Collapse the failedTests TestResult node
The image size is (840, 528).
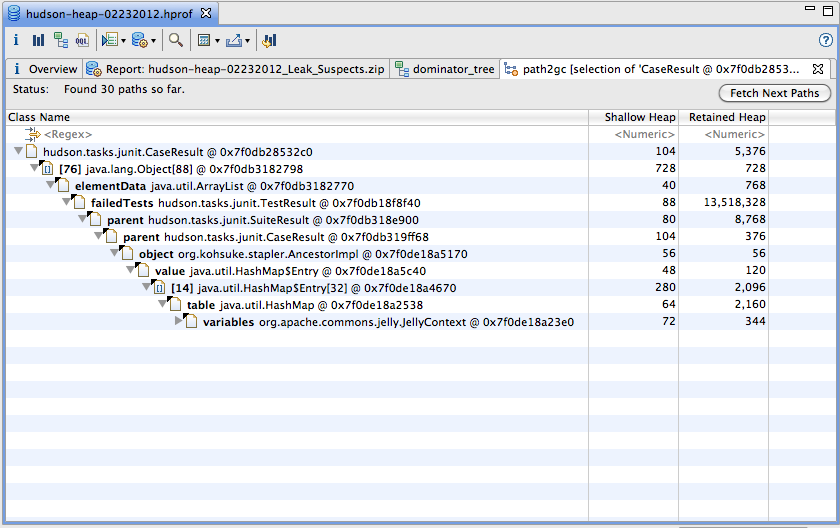pyautogui.click(x=67, y=203)
